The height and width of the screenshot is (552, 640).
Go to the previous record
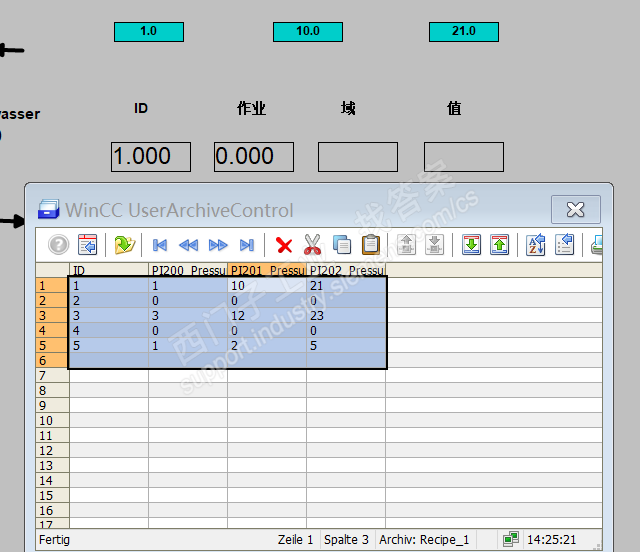[189, 245]
